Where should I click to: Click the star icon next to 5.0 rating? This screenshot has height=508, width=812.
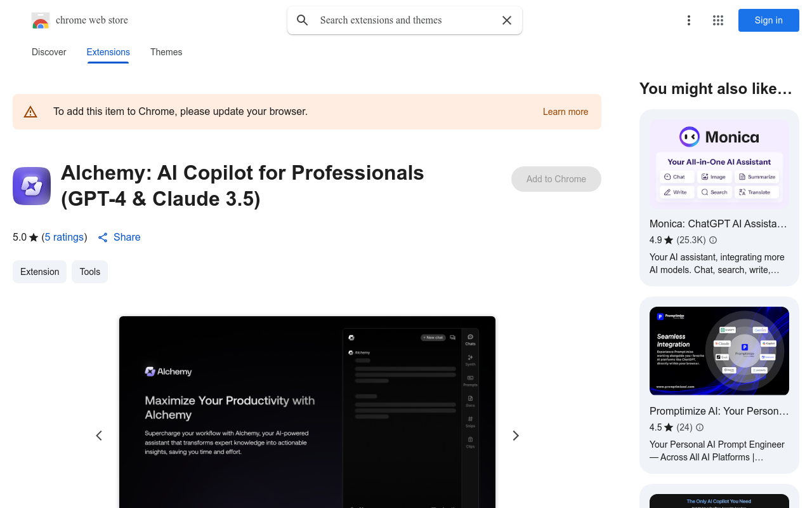[x=34, y=237]
